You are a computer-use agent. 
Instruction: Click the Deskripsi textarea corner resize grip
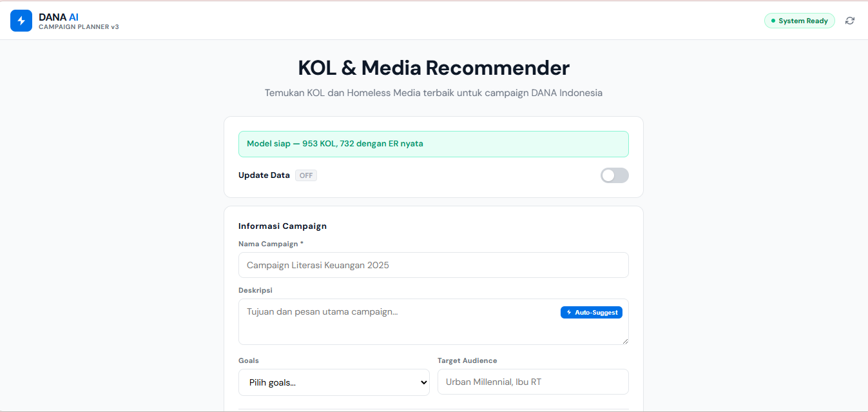[624, 340]
